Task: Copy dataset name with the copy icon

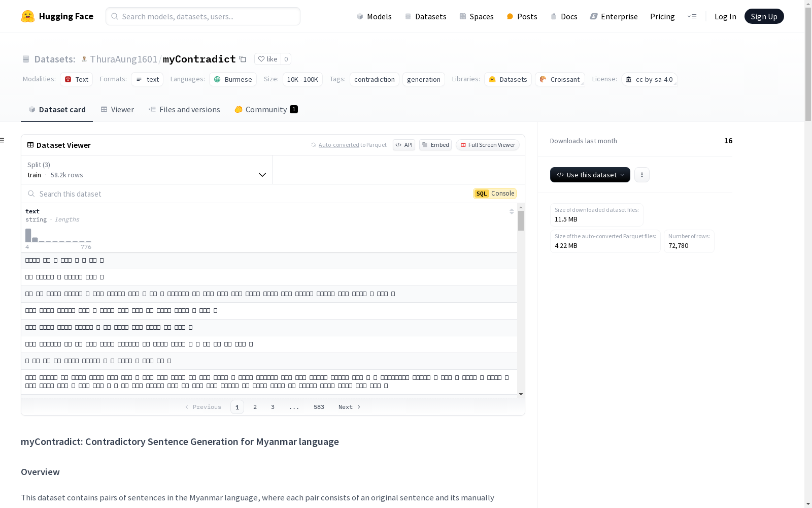Action: 243,59
